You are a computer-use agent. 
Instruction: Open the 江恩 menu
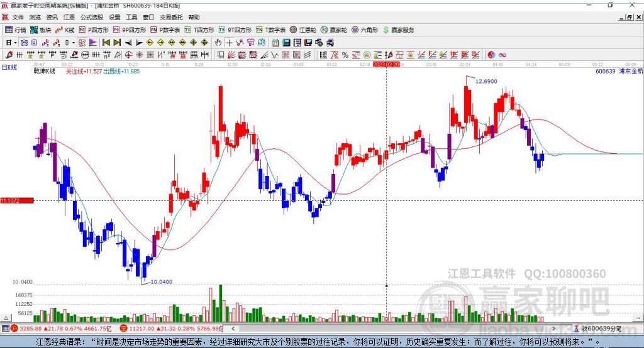pyautogui.click(x=69, y=17)
